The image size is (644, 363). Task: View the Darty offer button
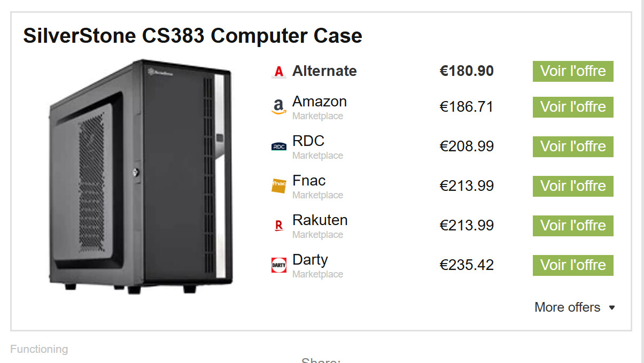point(572,265)
